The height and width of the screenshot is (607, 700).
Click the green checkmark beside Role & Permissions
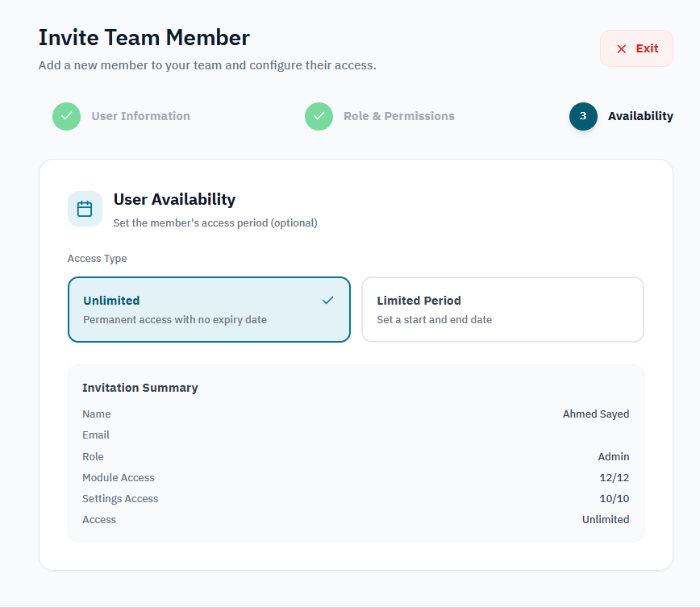[319, 116]
